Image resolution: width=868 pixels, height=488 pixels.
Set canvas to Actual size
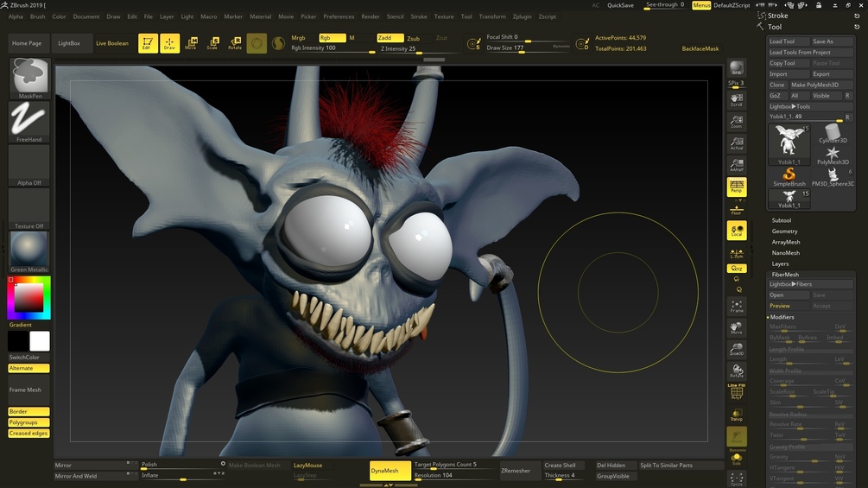(x=737, y=143)
